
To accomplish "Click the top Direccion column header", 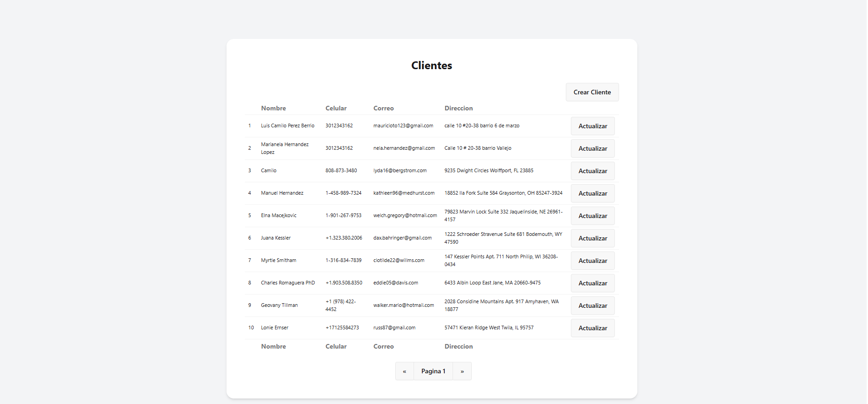I will tap(458, 108).
